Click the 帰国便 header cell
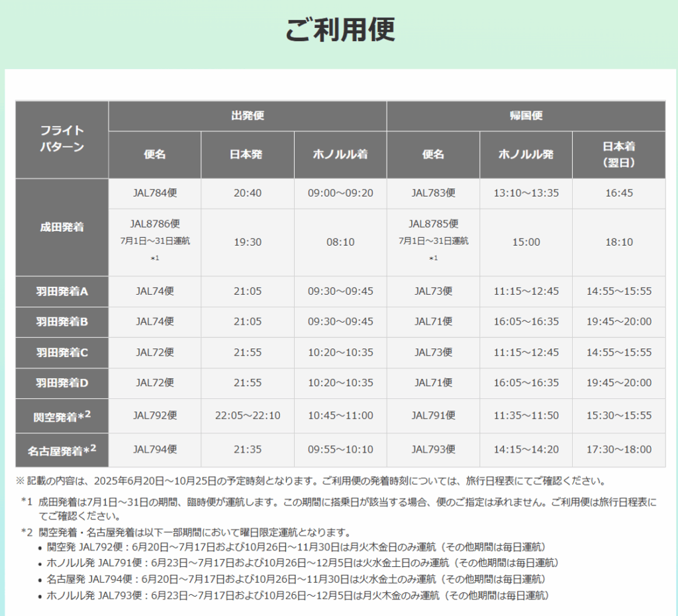Screen dimensions: 678x616 click(x=526, y=116)
